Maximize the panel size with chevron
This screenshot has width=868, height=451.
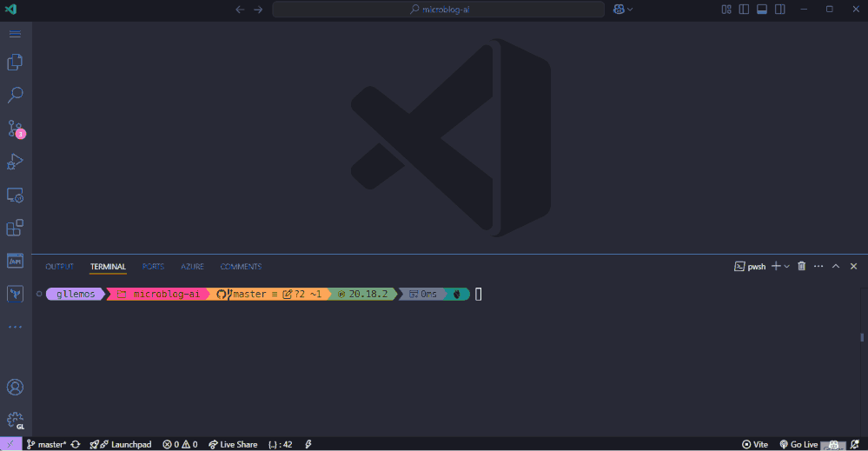coord(836,266)
